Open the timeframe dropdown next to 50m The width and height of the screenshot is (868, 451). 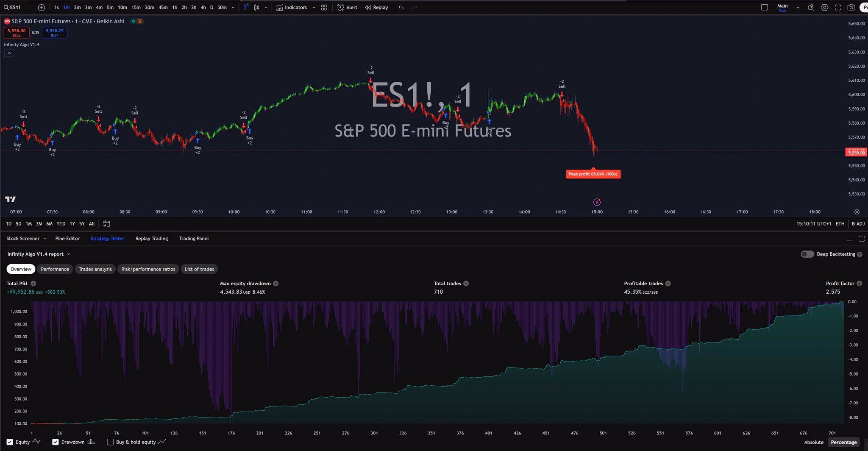point(233,7)
